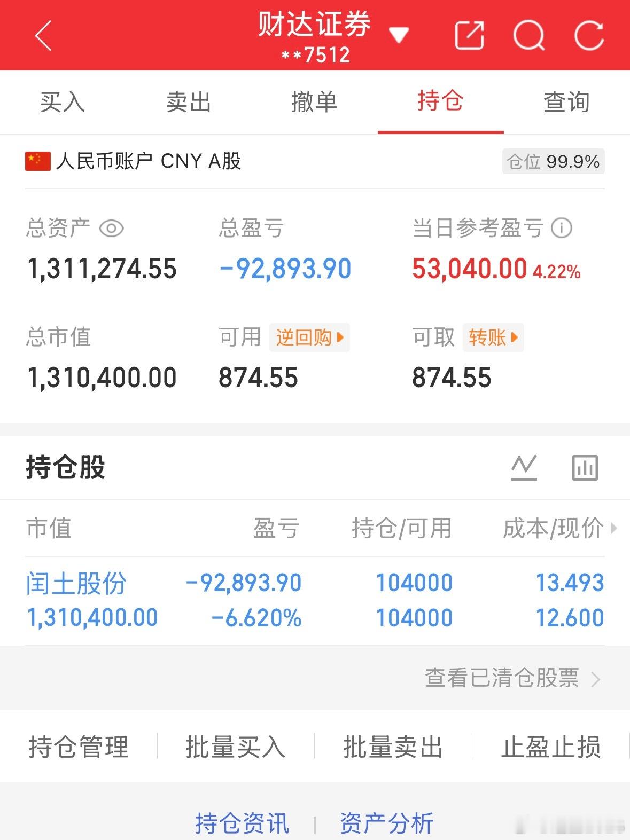Switch to the 撤单 tab

click(x=314, y=101)
